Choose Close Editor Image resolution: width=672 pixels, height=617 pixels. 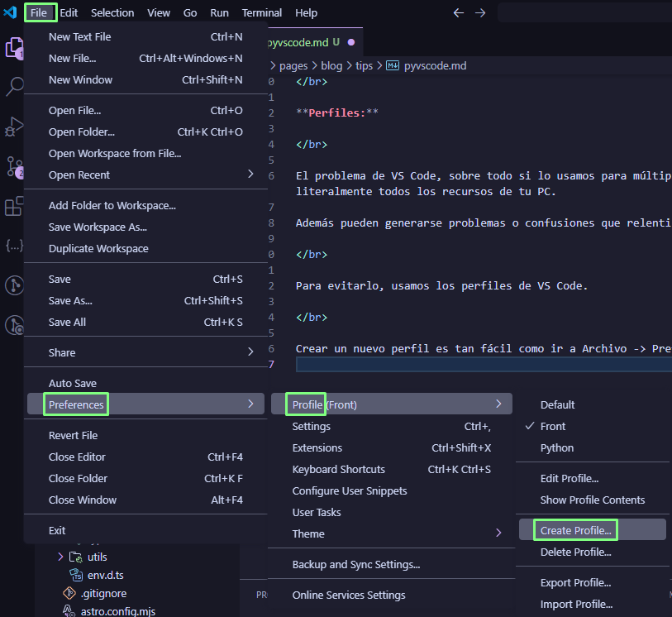pos(145,457)
